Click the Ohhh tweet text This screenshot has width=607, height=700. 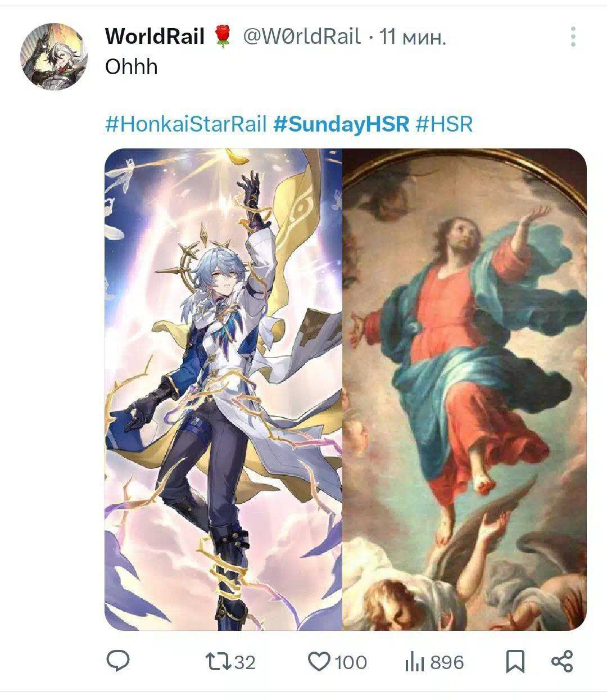pos(132,67)
